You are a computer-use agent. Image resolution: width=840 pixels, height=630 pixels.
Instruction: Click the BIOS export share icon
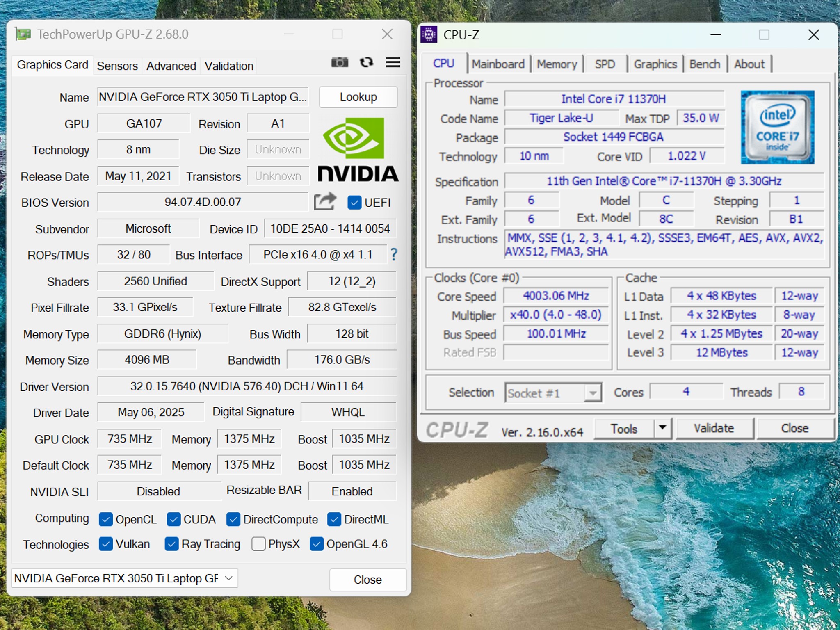(x=325, y=202)
